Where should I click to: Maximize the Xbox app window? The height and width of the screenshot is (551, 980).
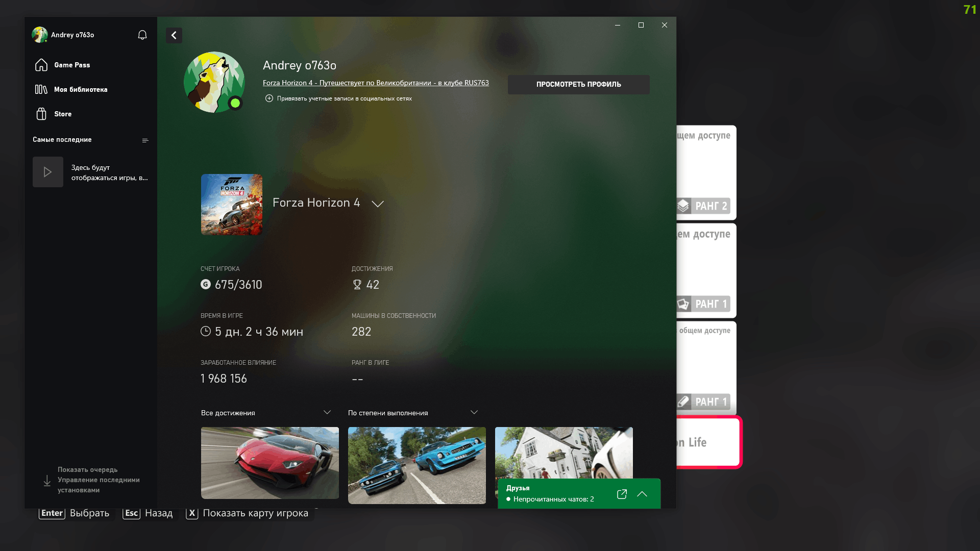tap(641, 25)
